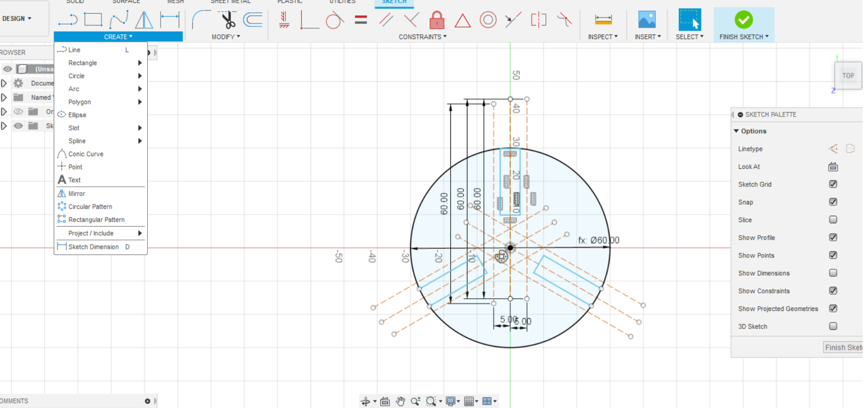Apply the Curvature constraint icon

[564, 20]
